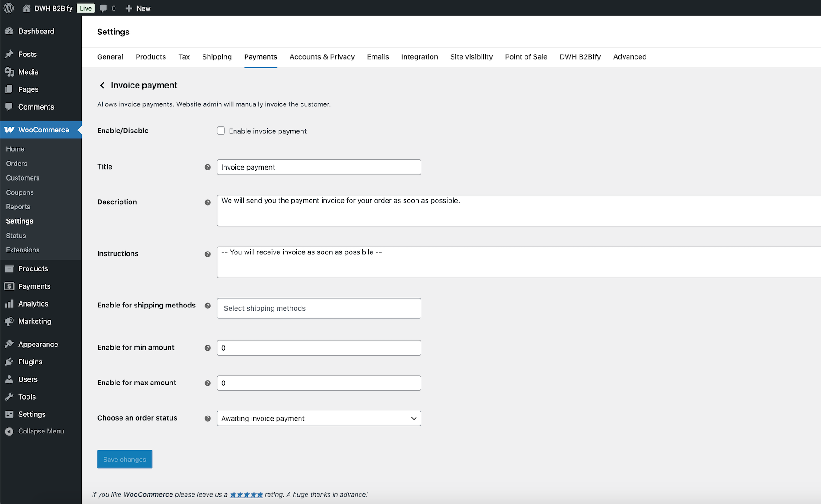The width and height of the screenshot is (821, 504).
Task: Open the site home icon in admin bar
Action: (27, 8)
